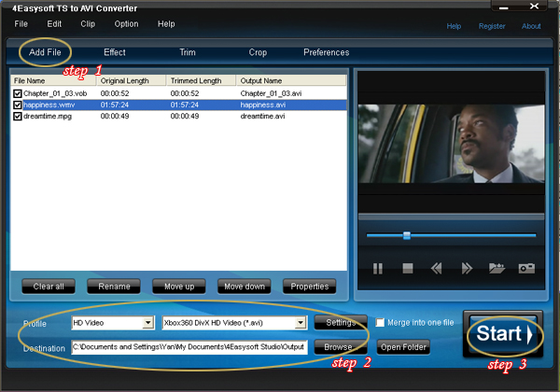Select the dreamtime.mpg file row
560x392 pixels.
pos(178,117)
